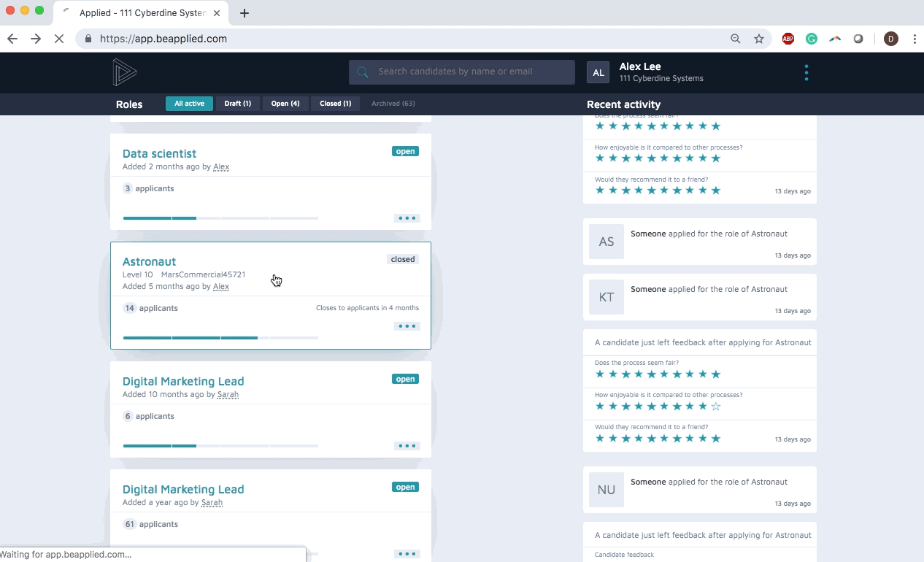Viewport: 924px width, 562px height.
Task: Click the Astronaut role progress bar
Action: 220,338
